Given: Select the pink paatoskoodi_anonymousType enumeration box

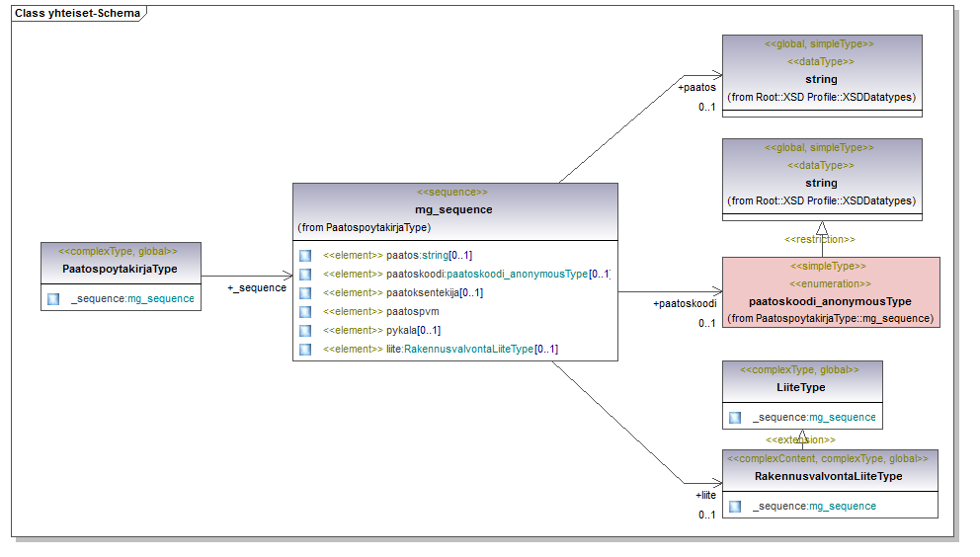Looking at the screenshot, I should (830, 301).
